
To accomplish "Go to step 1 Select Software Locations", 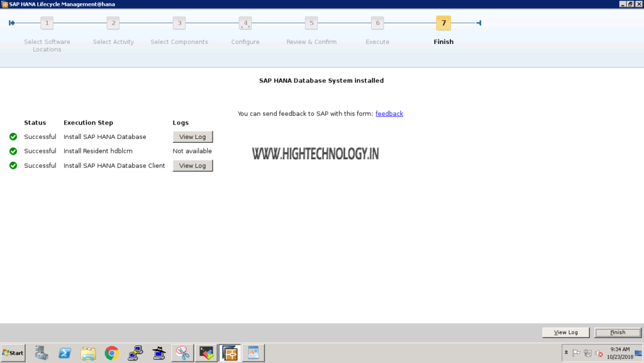I will pos(47,23).
